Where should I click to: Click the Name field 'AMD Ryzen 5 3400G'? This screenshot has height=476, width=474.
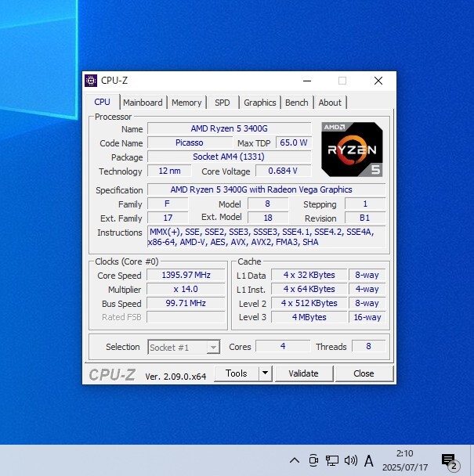[230, 128]
